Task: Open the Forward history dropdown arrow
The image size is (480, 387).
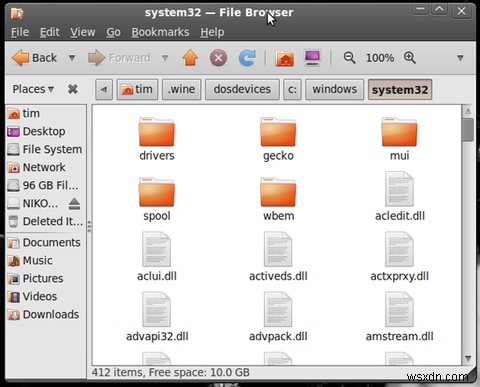Action: [x=165, y=58]
